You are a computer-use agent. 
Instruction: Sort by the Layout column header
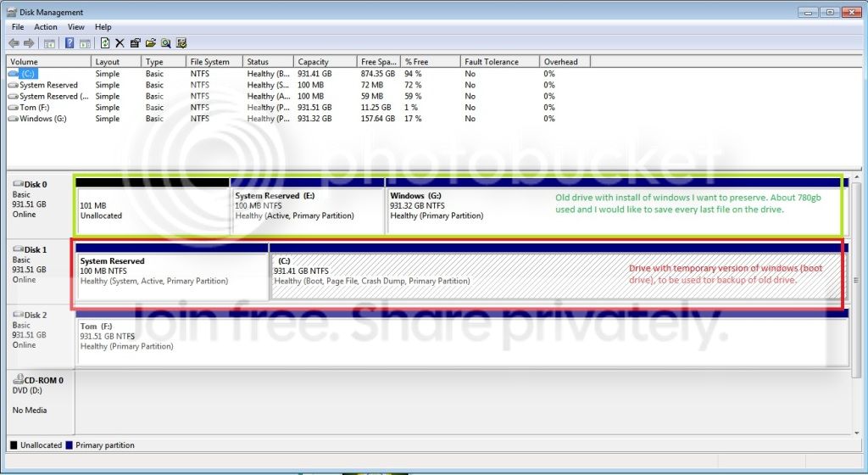point(115,61)
